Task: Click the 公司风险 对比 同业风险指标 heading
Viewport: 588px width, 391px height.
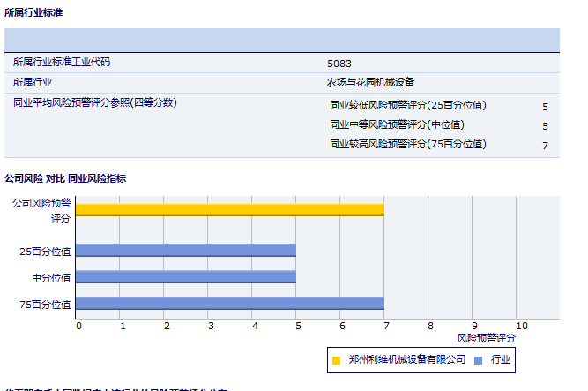Action: click(x=65, y=178)
